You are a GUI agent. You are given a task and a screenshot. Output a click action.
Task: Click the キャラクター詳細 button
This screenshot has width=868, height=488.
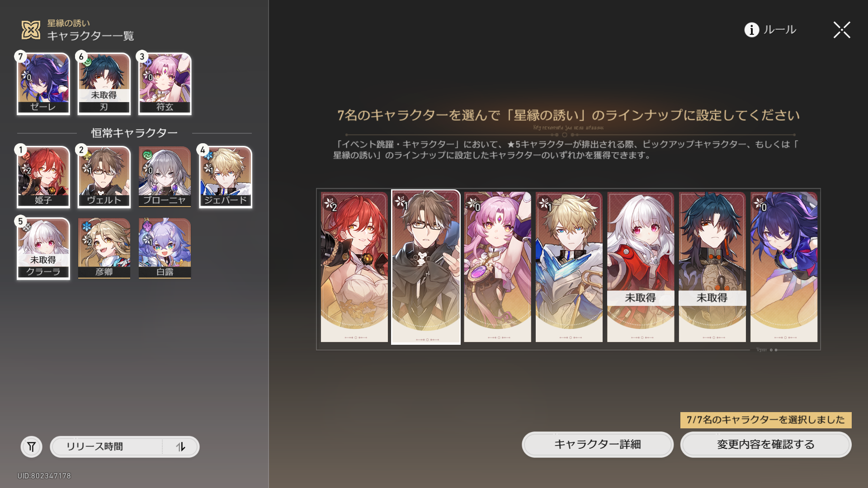click(598, 445)
